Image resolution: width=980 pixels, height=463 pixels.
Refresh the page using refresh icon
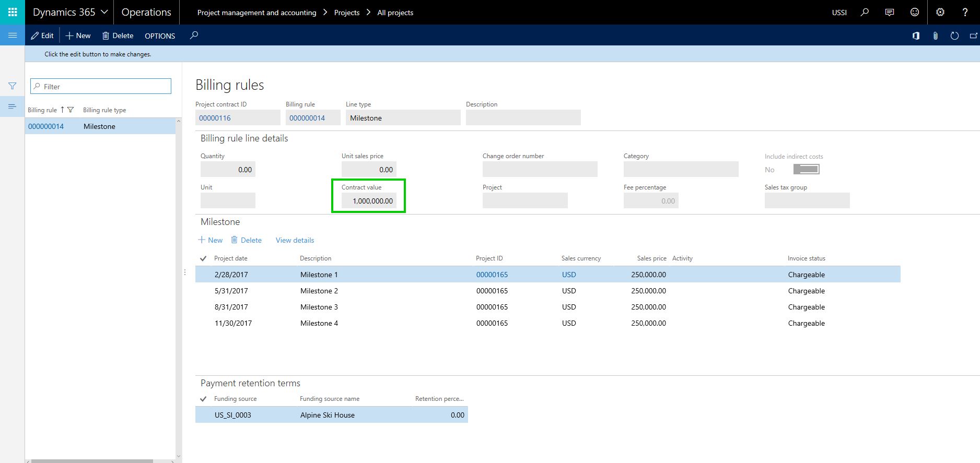pos(954,35)
